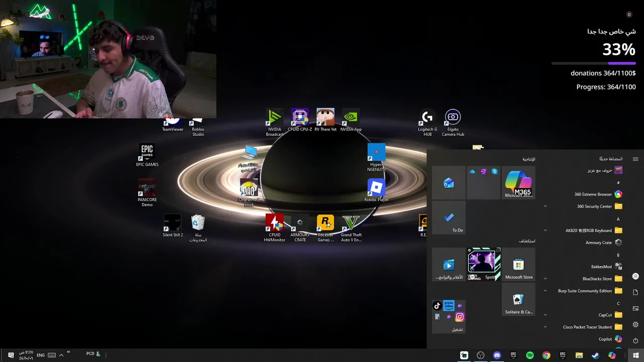Expand the AK820 RGB Keyboard folder

tap(584, 230)
